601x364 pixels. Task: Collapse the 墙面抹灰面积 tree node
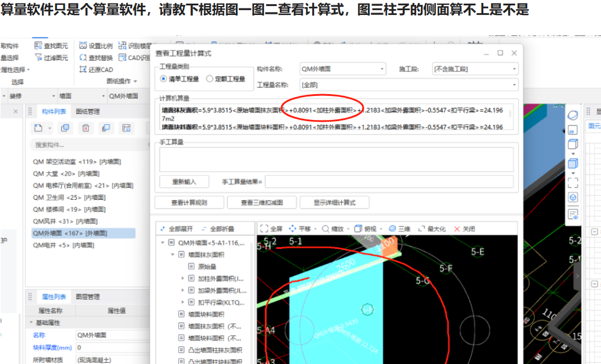[172, 254]
